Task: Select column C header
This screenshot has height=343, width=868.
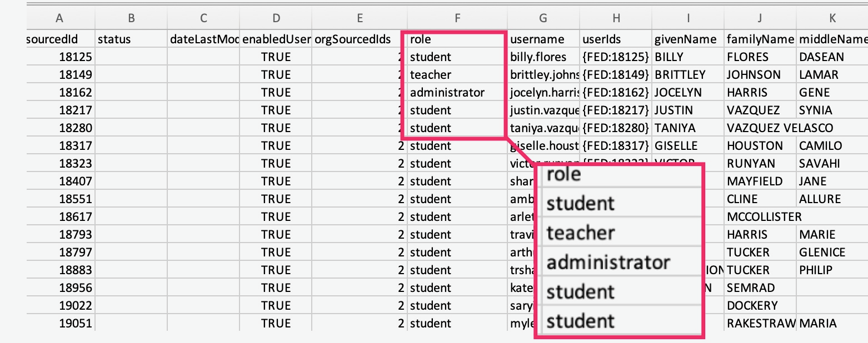Action: 204,18
